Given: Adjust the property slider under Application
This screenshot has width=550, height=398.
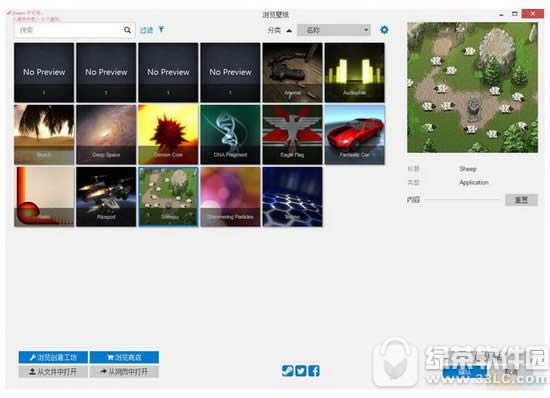Looking at the screenshot, I should click(462, 200).
